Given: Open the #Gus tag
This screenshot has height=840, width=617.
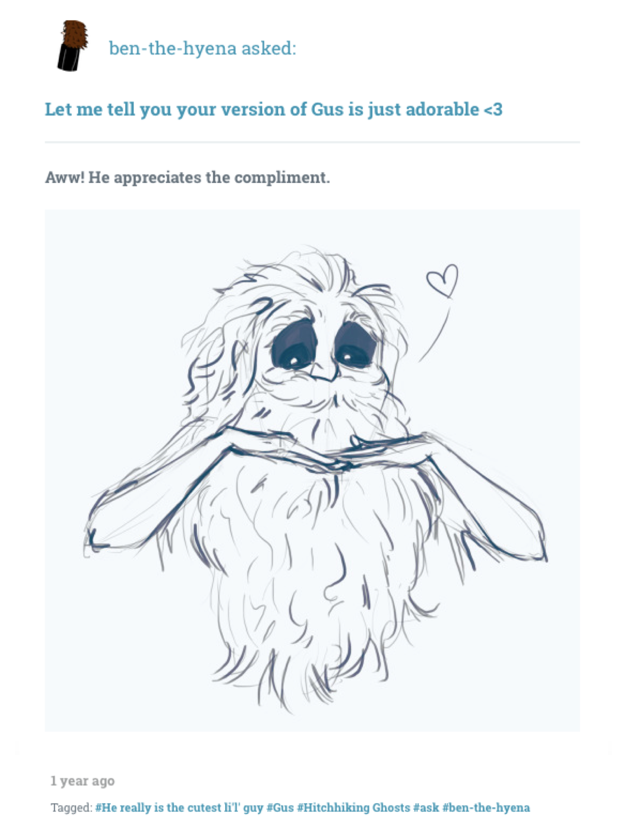Looking at the screenshot, I should point(280,808).
